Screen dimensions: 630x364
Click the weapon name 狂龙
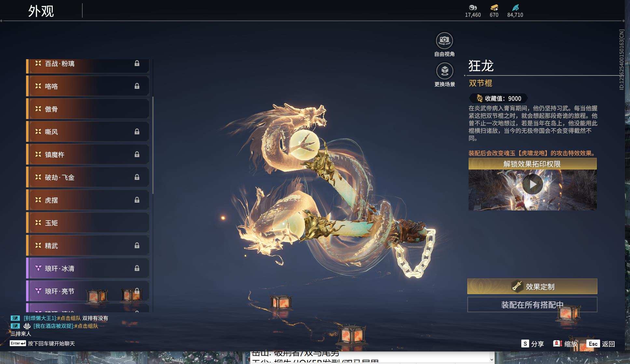click(x=481, y=66)
